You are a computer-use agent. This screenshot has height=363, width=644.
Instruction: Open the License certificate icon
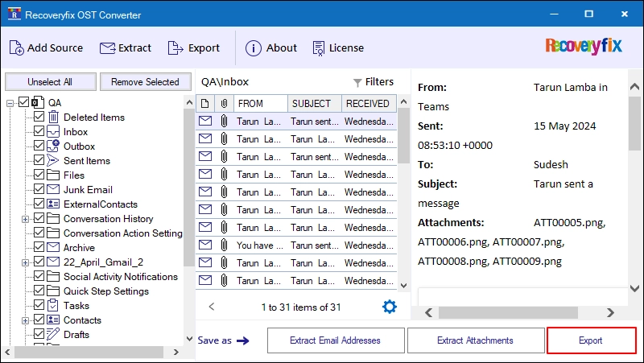(x=318, y=48)
